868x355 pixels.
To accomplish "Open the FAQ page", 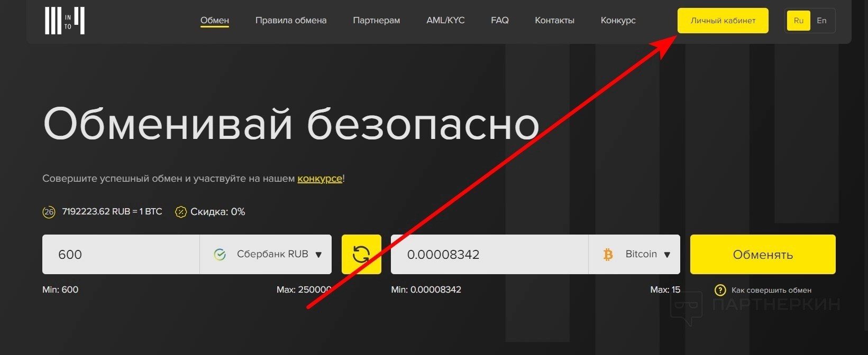I will (x=500, y=21).
